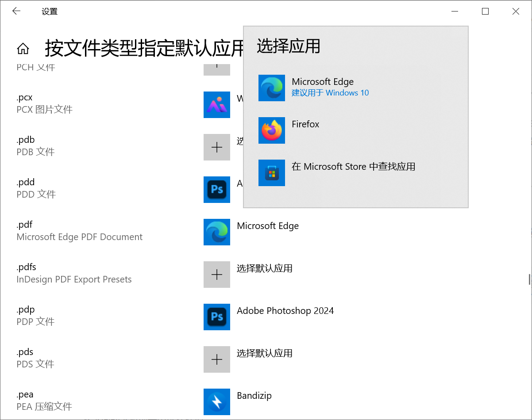Screen dimensions: 532x420
Task: Click the Adobe Photoshop 2024 label for .pdp
Action: click(x=285, y=311)
